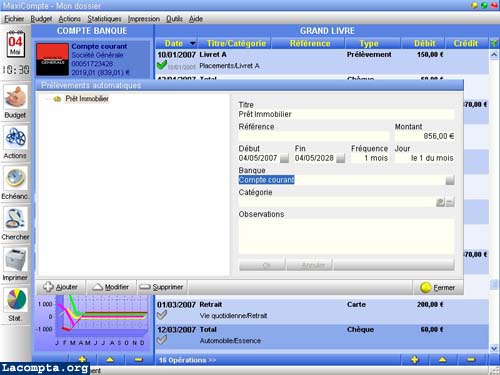Click the Montant field showing 856,00 €
Image resolution: width=500 pixels, height=375 pixels.
424,136
